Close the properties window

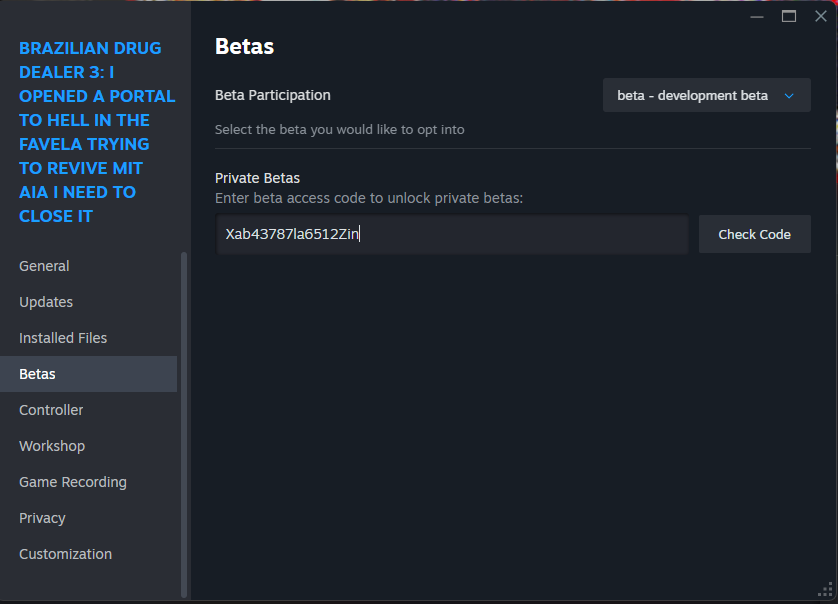point(821,17)
